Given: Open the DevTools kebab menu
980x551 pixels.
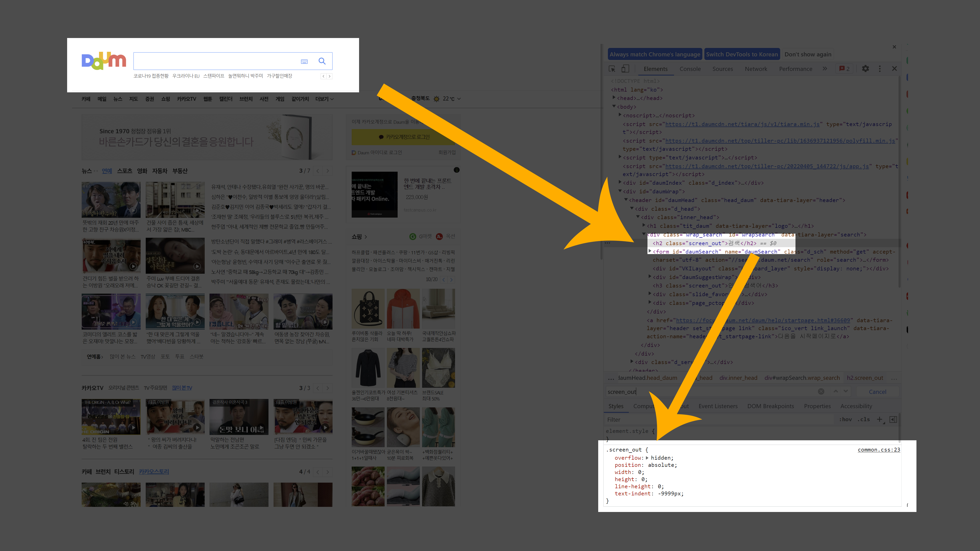Looking at the screenshot, I should tap(879, 69).
